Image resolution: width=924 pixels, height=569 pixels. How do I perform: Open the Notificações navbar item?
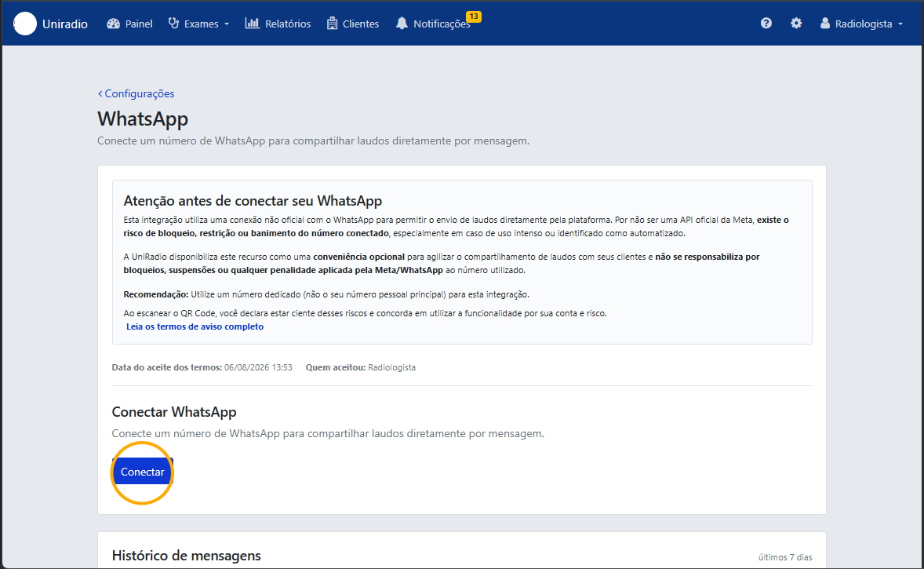(x=434, y=24)
